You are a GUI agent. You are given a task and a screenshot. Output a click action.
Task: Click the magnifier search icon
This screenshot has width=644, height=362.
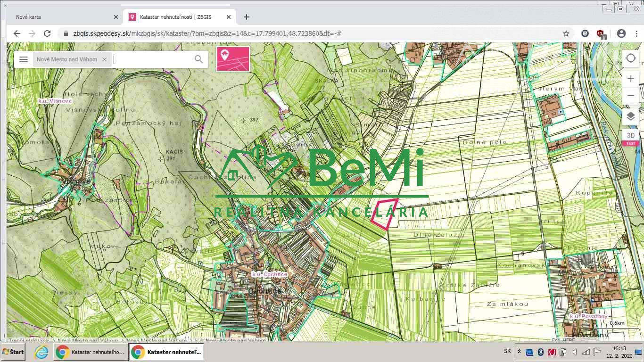198,59
